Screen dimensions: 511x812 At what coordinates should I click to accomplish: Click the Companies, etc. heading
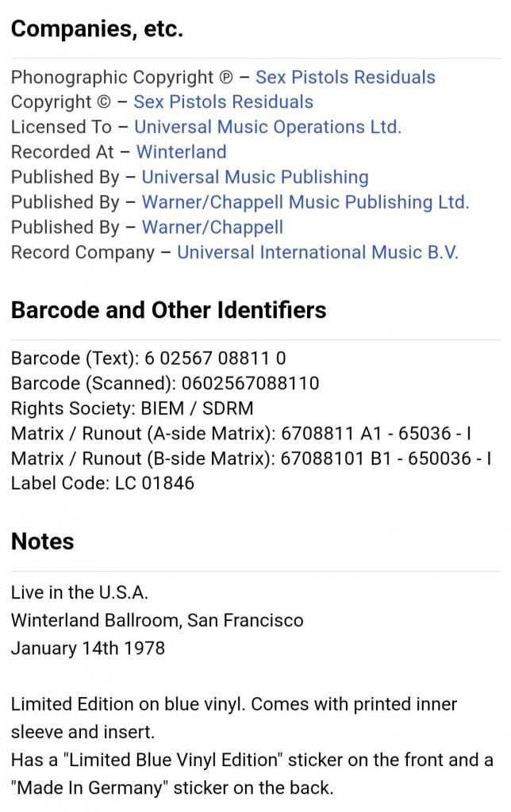pyautogui.click(x=97, y=29)
